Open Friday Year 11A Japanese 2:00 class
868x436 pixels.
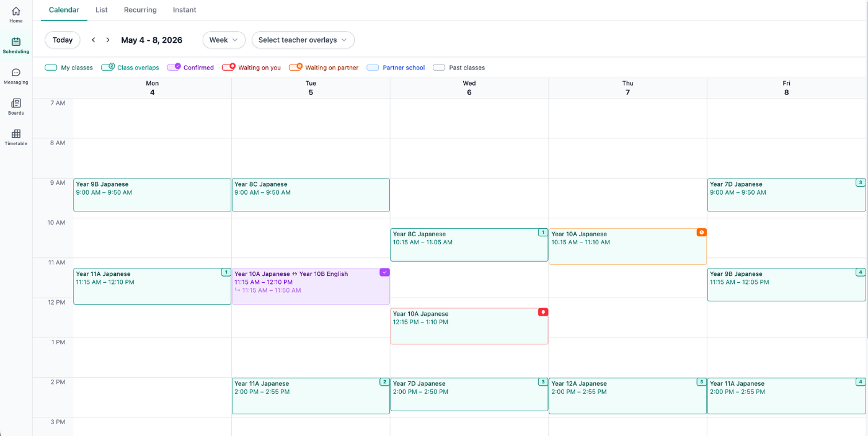tap(786, 396)
